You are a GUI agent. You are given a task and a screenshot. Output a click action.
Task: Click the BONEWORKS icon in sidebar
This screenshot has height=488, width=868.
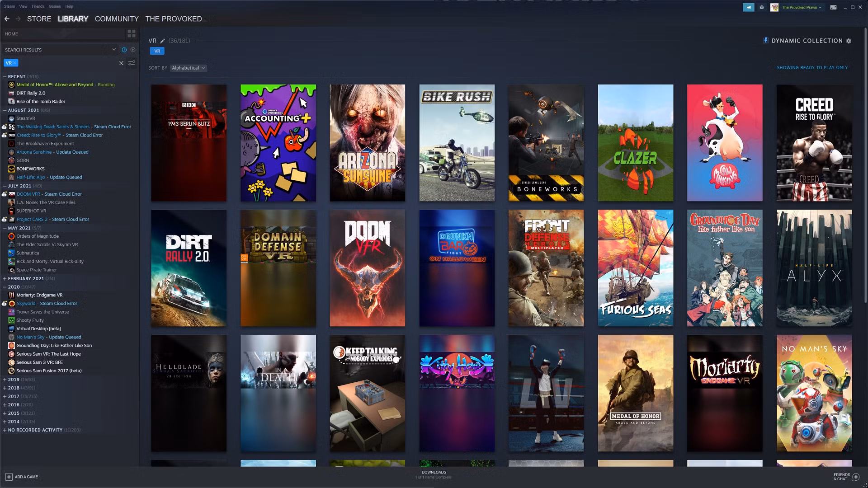(x=12, y=169)
